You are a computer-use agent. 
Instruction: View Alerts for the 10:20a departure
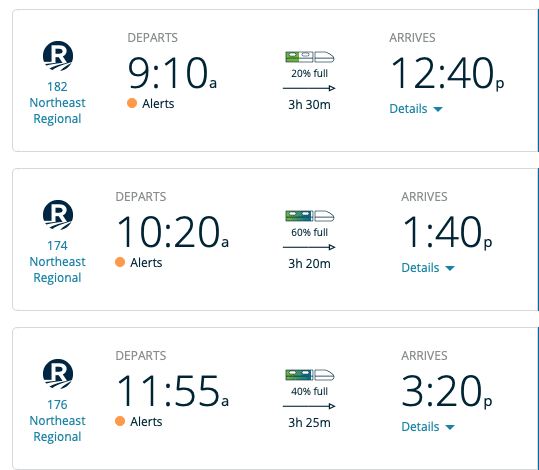(x=146, y=263)
